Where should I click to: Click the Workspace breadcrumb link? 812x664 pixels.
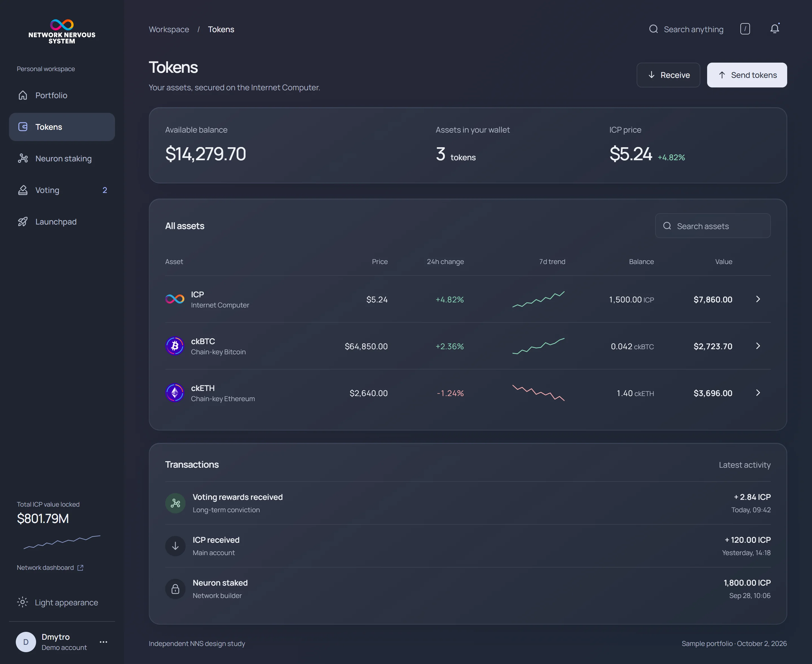(169, 29)
